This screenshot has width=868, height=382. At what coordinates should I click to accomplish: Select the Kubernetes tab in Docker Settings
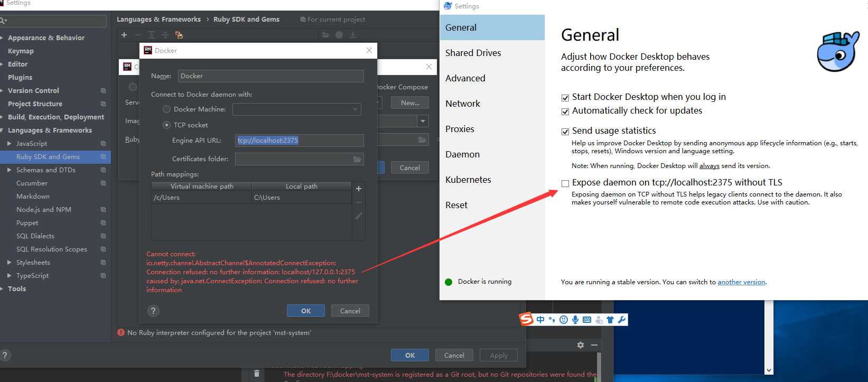coord(492,180)
